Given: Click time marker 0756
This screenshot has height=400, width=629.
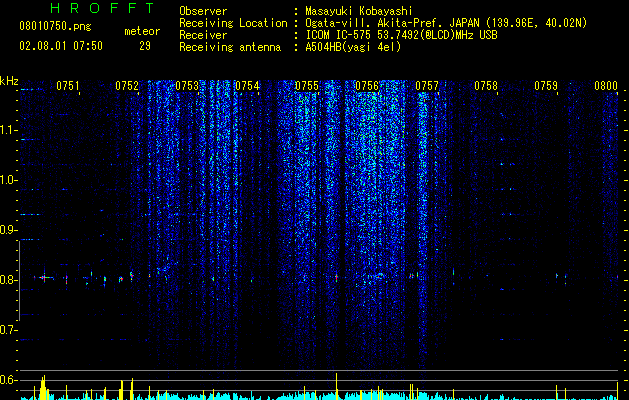Looking at the screenshot, I should coord(367,86).
